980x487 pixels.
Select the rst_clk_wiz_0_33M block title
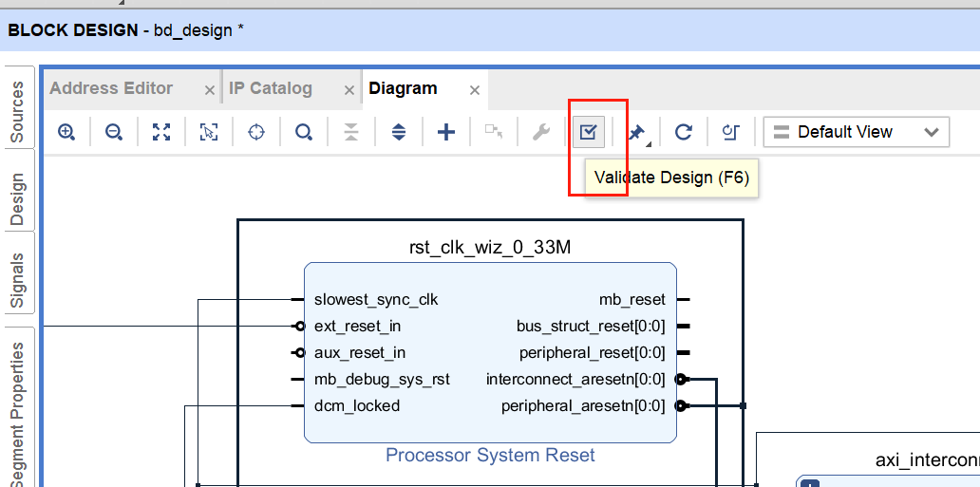(x=490, y=248)
